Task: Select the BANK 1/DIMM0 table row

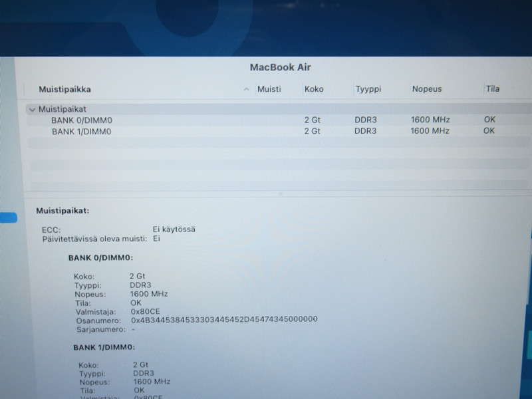Action: pos(278,131)
